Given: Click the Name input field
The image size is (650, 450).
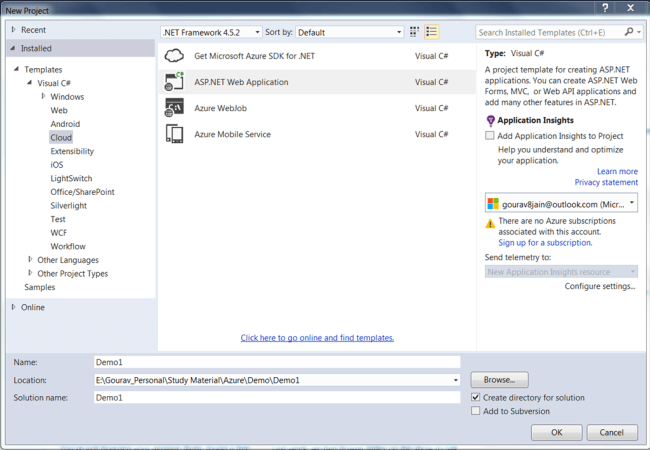Looking at the screenshot, I should pos(277,362).
